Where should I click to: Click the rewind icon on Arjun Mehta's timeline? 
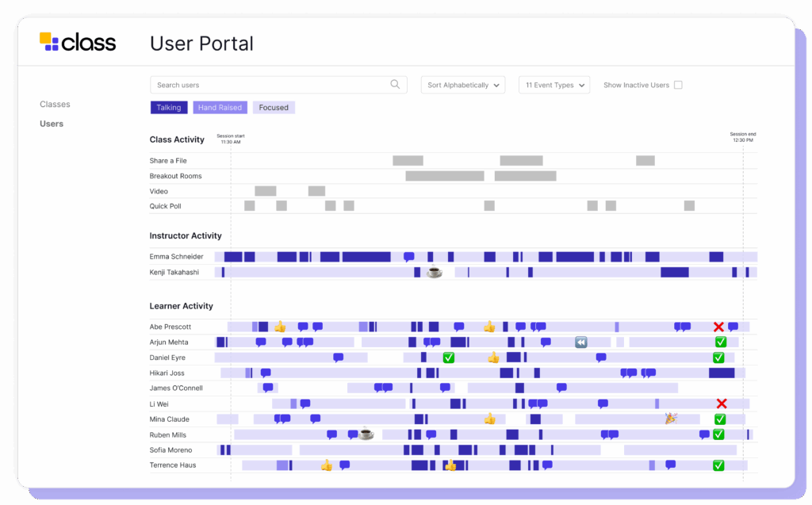click(580, 341)
